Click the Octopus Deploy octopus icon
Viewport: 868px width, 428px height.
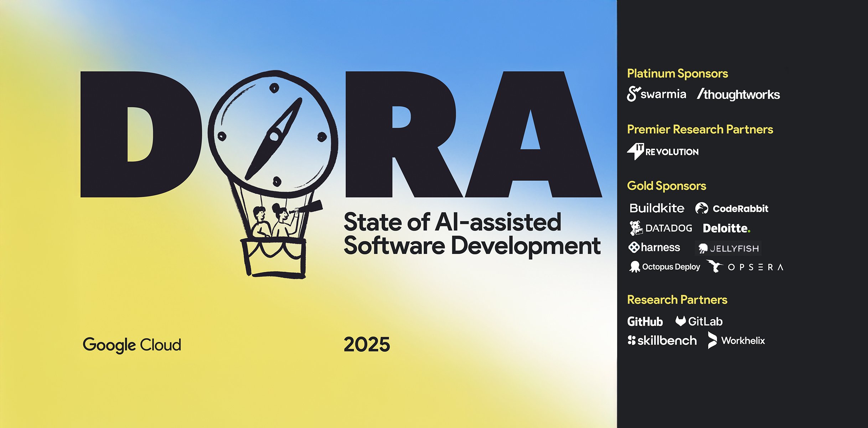635,267
